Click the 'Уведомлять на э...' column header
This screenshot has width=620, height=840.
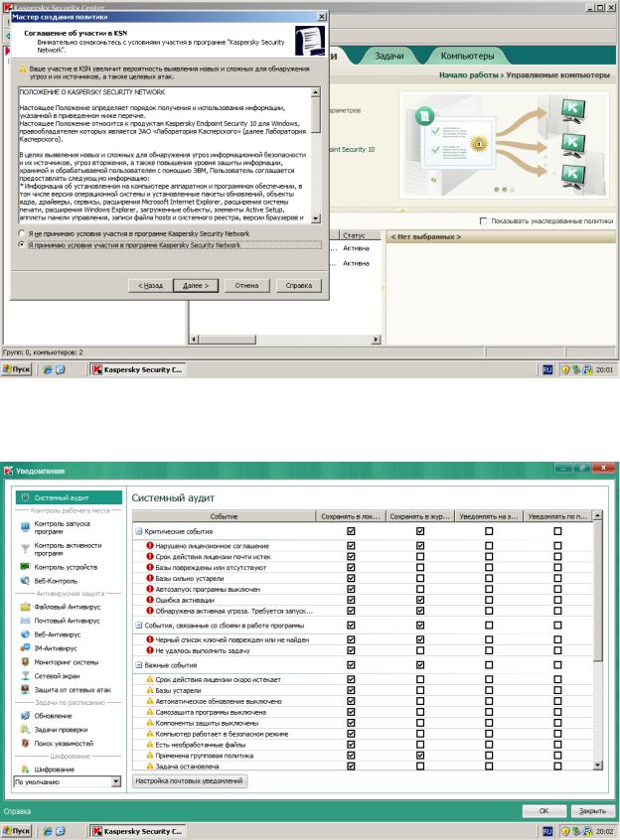pyautogui.click(x=489, y=516)
